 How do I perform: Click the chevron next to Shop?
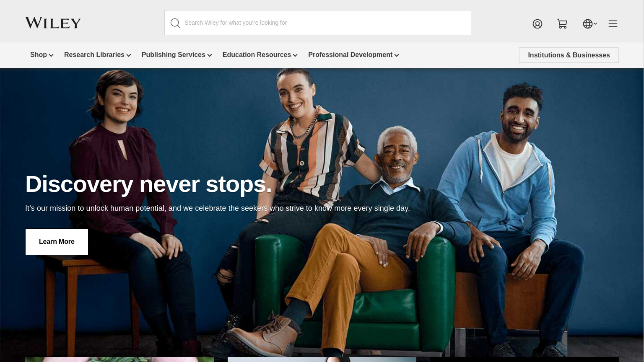(51, 55)
